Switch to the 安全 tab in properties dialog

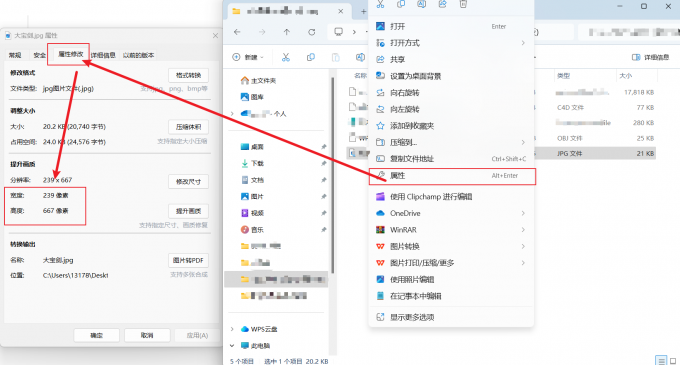pos(39,55)
